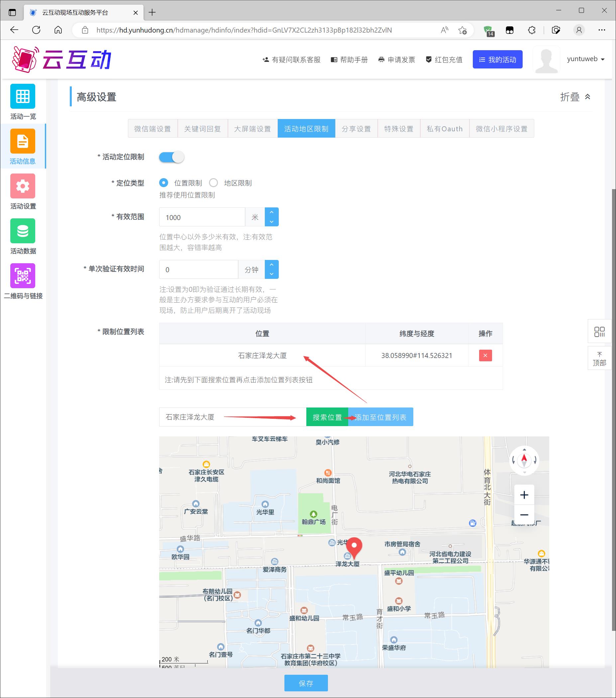Viewport: 616px width, 698px height.
Task: Open 二维码与链接 QR code icon
Action: point(23,276)
